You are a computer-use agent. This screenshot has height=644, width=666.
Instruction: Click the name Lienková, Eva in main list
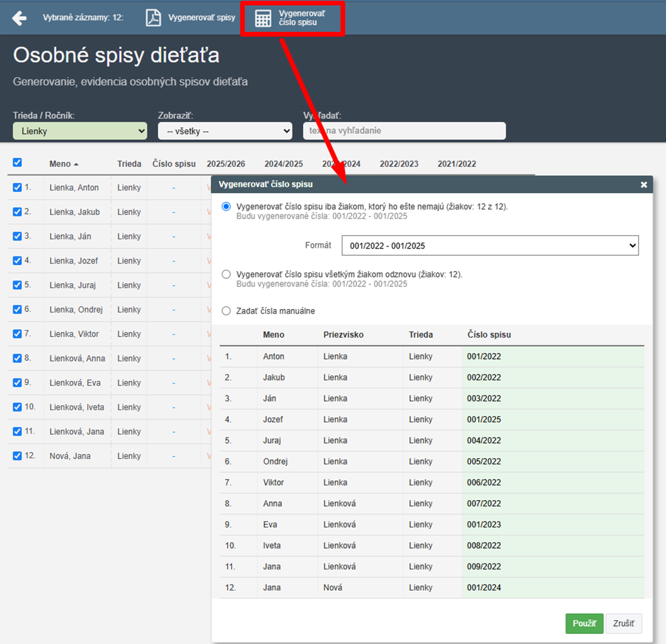point(75,383)
